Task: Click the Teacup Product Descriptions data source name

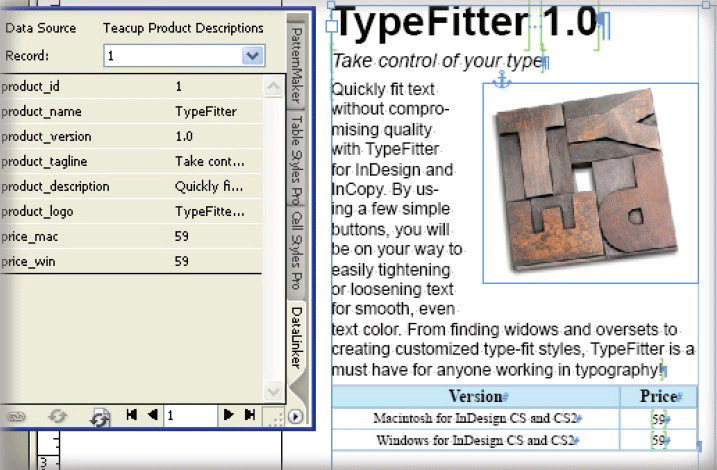Action: pos(183,28)
